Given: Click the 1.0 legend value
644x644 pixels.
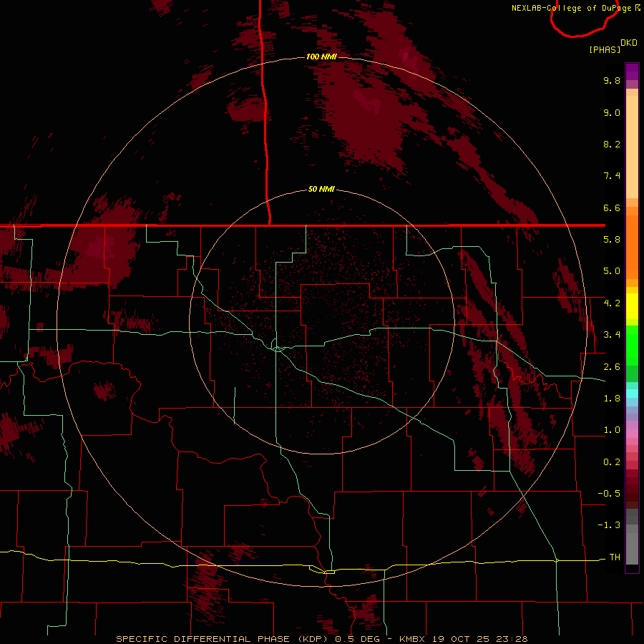Looking at the screenshot, I should [x=612, y=430].
